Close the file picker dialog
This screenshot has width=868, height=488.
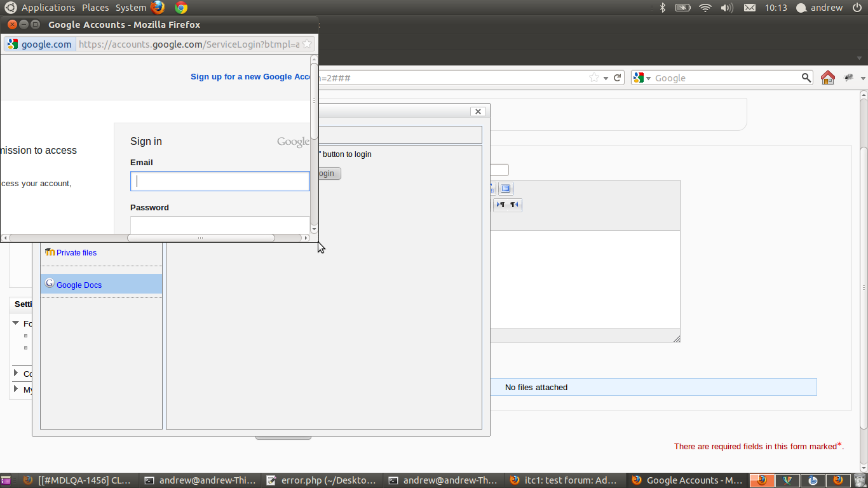coord(478,111)
